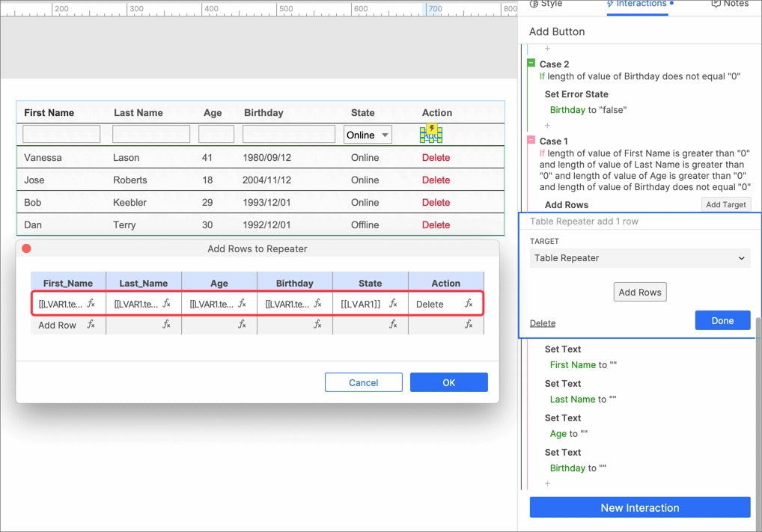Viewport: 762px width, 532px height.
Task: Click the plus icon above Case 2
Action: click(547, 48)
